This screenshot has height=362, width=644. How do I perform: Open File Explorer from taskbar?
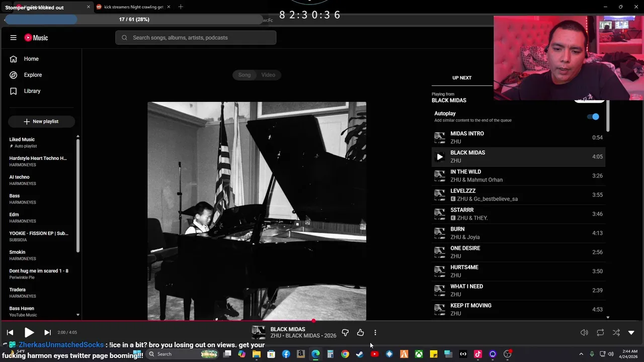point(257,354)
